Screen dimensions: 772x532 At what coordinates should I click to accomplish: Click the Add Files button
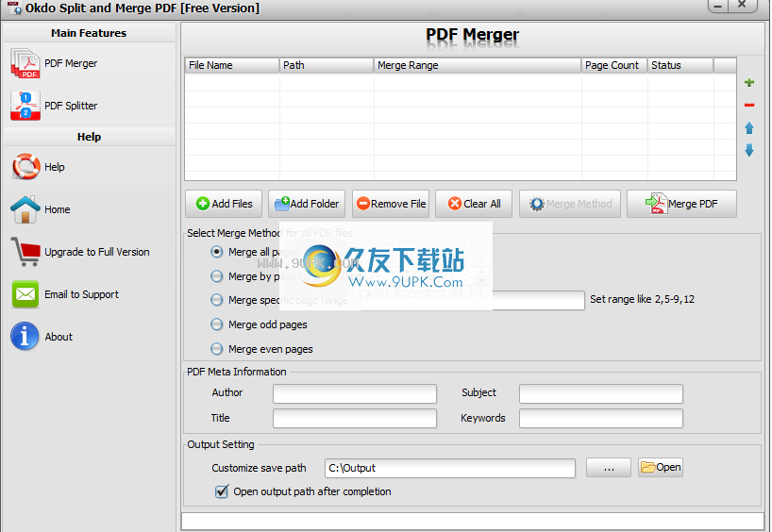click(x=224, y=204)
